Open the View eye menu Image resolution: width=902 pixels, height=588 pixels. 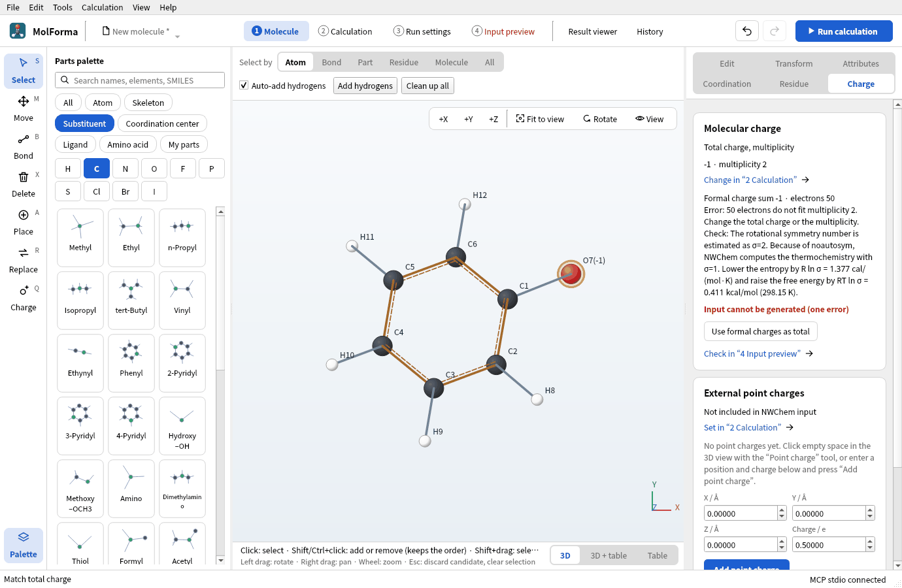coord(649,119)
